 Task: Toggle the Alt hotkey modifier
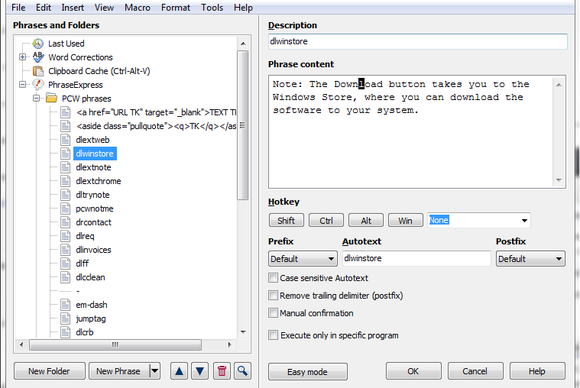tap(366, 220)
